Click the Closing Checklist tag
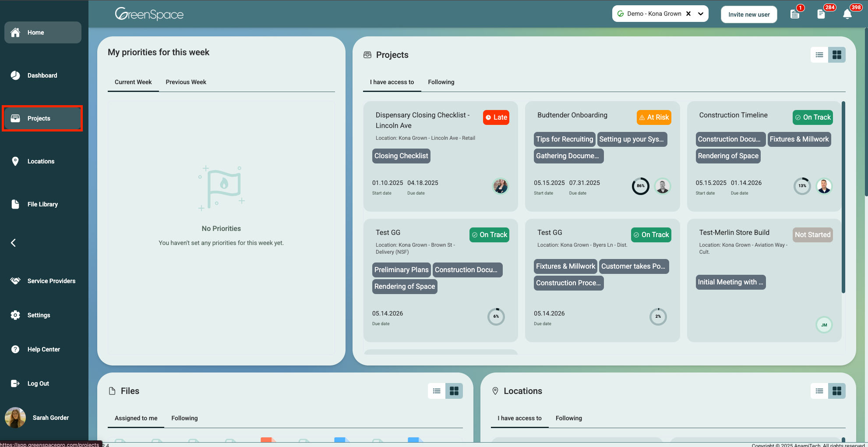The image size is (868, 447). pos(401,156)
